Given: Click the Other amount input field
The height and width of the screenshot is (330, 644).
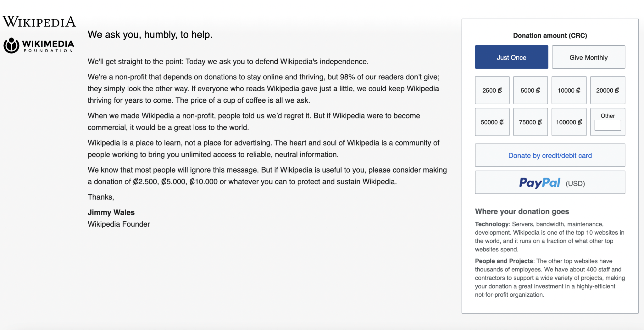Looking at the screenshot, I should pos(608,125).
